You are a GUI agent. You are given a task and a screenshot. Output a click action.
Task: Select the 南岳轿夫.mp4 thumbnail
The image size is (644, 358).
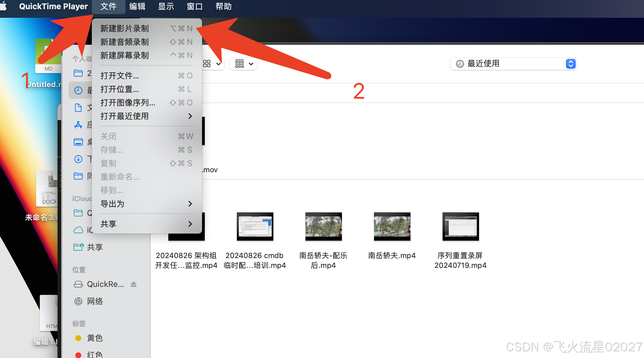pos(392,227)
